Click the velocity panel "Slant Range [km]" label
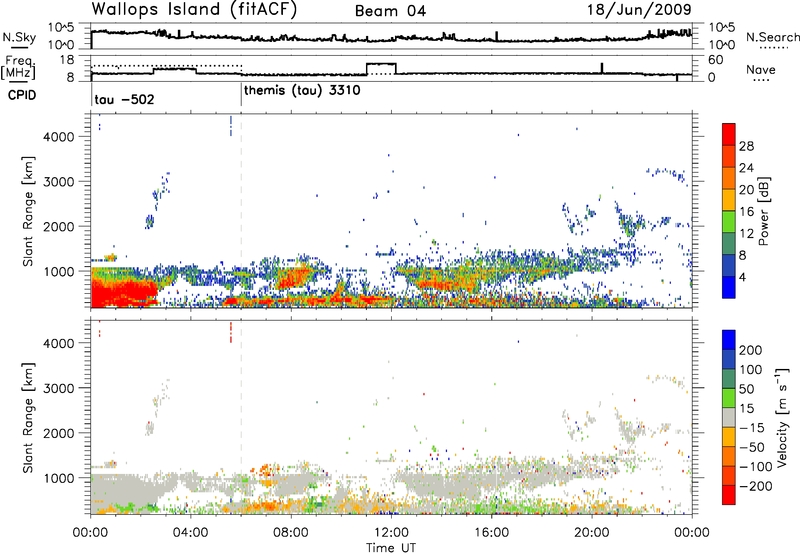The image size is (800, 554). click(29, 417)
